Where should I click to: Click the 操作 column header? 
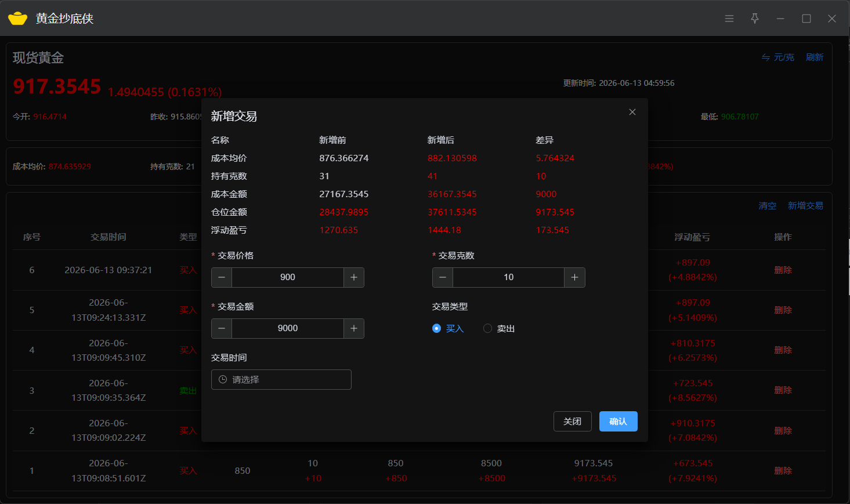[783, 237]
